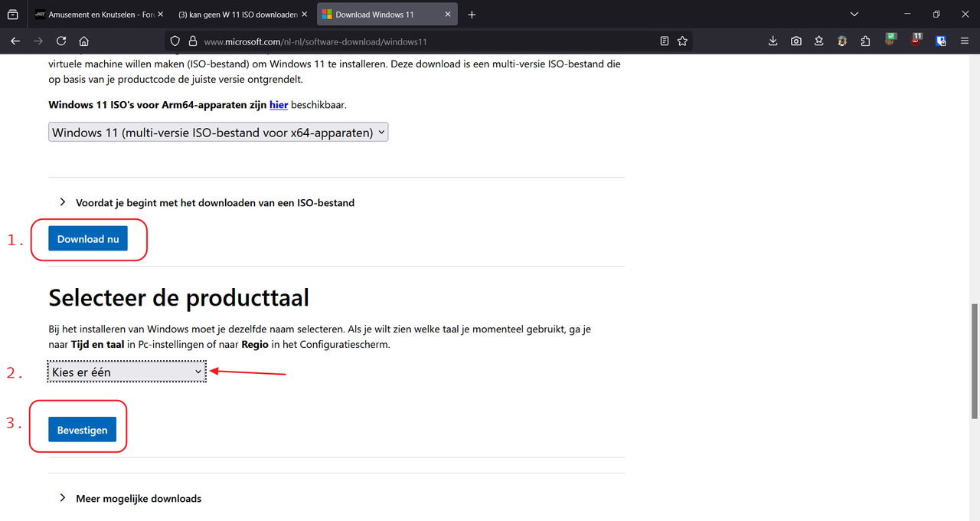Click the Selecteer de producttaal heading
This screenshot has width=980, height=521.
click(x=179, y=297)
